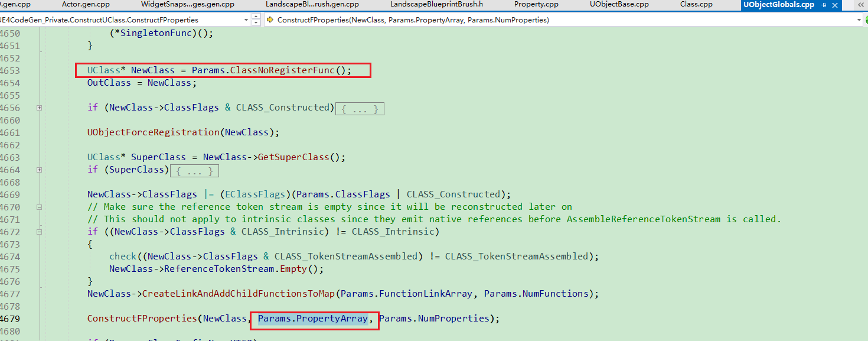Pin the UObjectGlobals.cpp tab

coord(824,4)
